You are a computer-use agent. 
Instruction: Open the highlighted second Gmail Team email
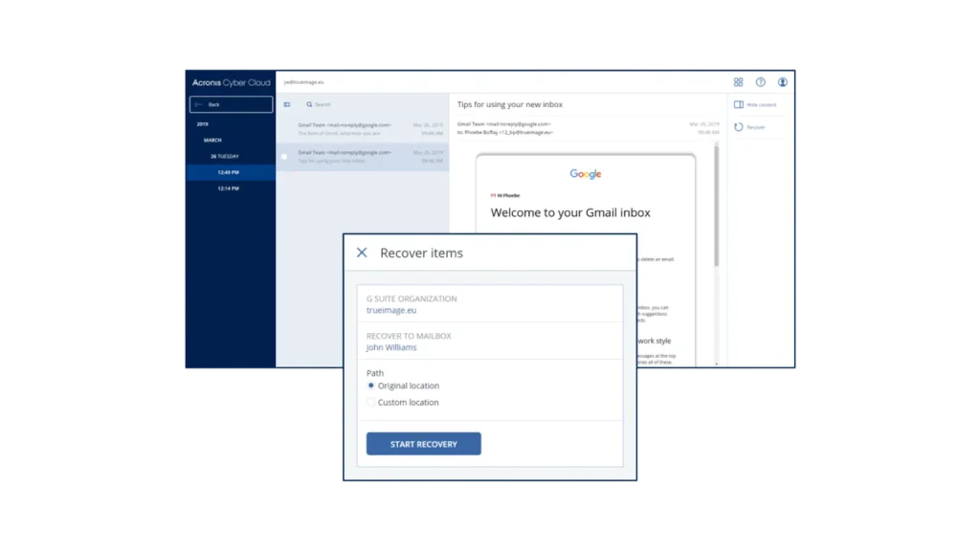click(363, 157)
